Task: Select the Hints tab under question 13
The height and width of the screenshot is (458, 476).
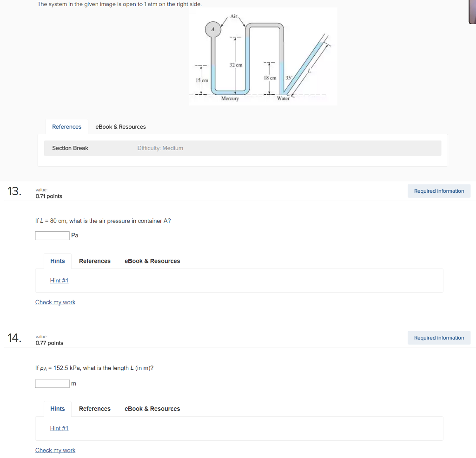Action: pos(58,261)
